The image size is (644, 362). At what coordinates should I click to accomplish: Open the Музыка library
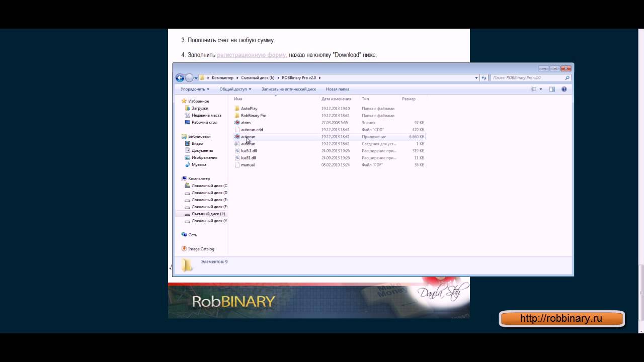pos(199,164)
